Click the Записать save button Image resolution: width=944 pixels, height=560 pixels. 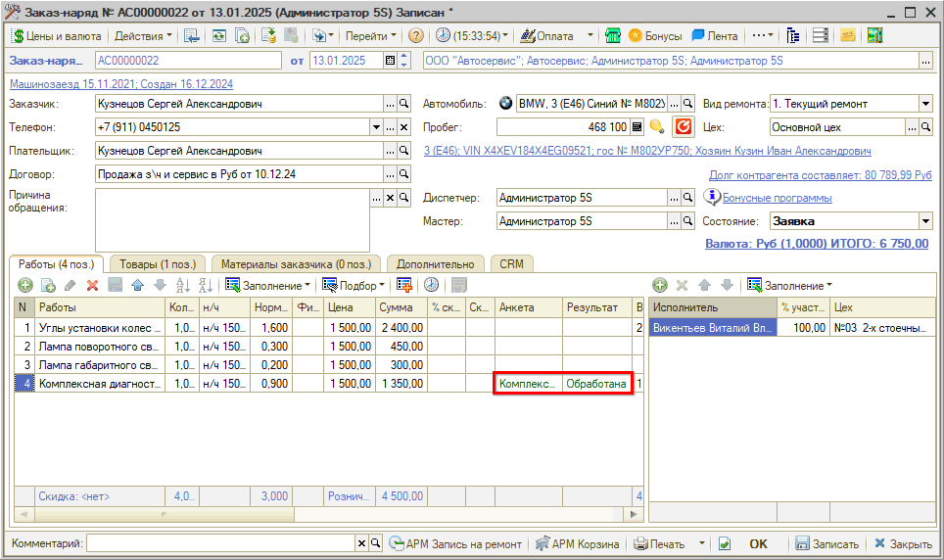(826, 543)
